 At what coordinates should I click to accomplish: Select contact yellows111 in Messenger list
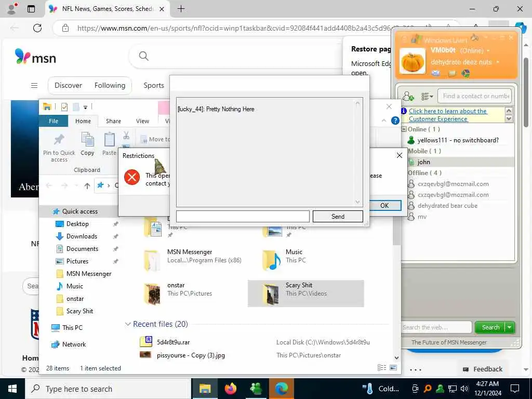(x=457, y=140)
